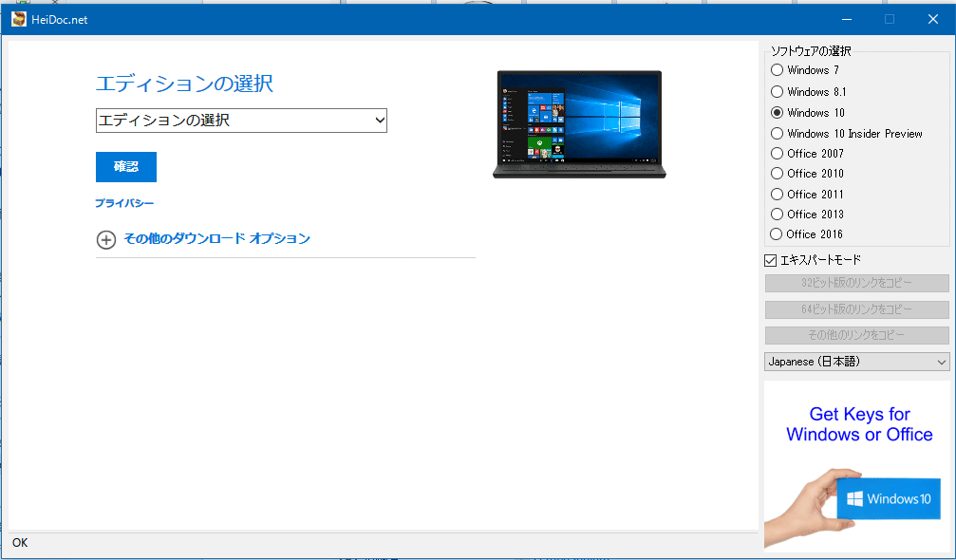The height and width of the screenshot is (560, 956).
Task: Select the Windows 10 radio button
Action: pyautogui.click(x=777, y=113)
